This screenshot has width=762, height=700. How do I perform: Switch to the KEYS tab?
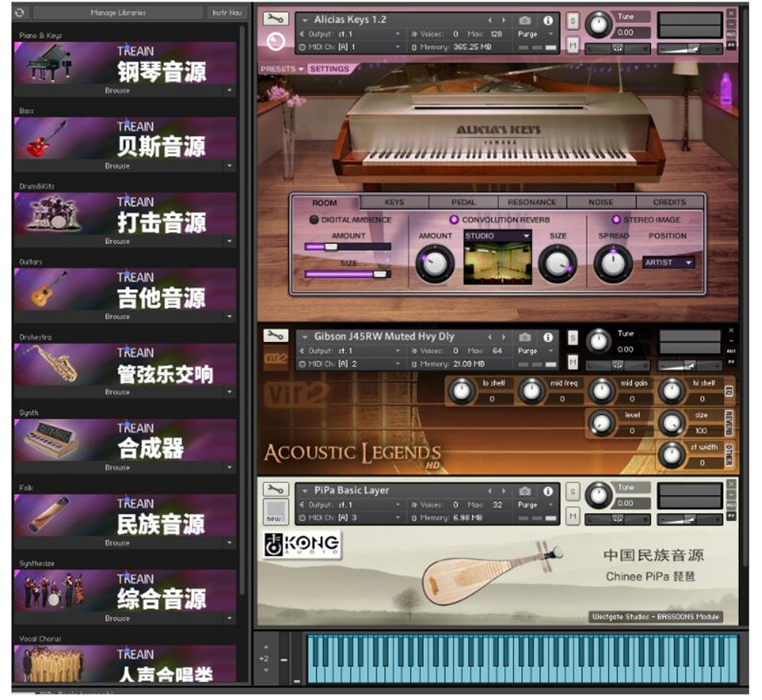[x=394, y=202]
